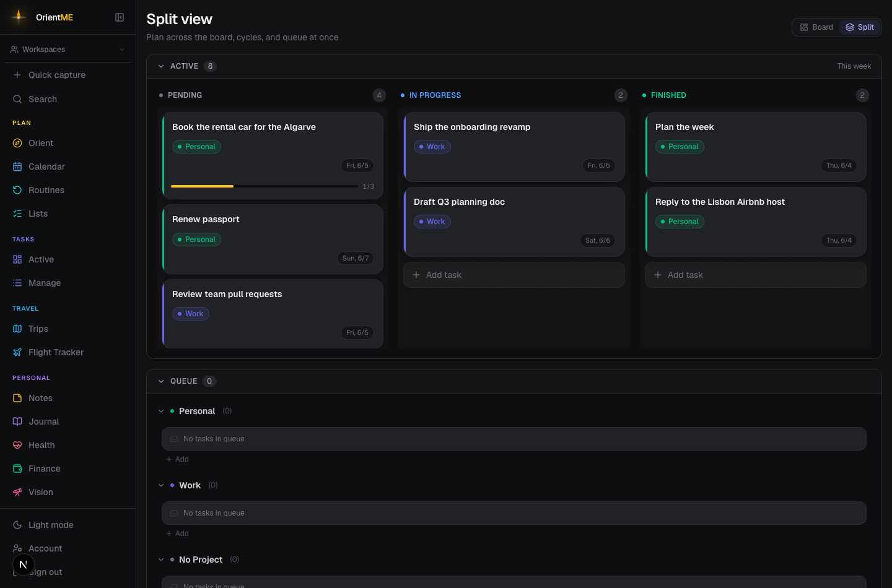Screen dimensions: 892x588
Task: Click Quick capture button
Action: [68, 75]
